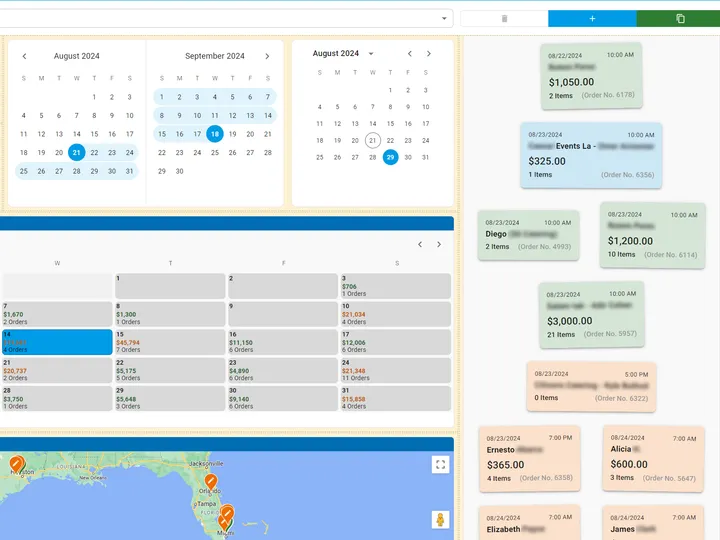Click the map pin near Orlando
This screenshot has width=720, height=540.
point(211,481)
